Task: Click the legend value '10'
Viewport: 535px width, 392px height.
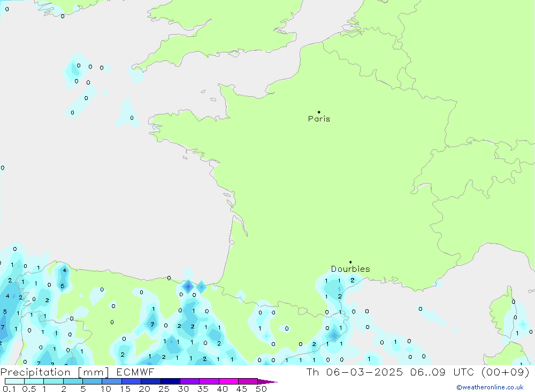Action: [106, 389]
